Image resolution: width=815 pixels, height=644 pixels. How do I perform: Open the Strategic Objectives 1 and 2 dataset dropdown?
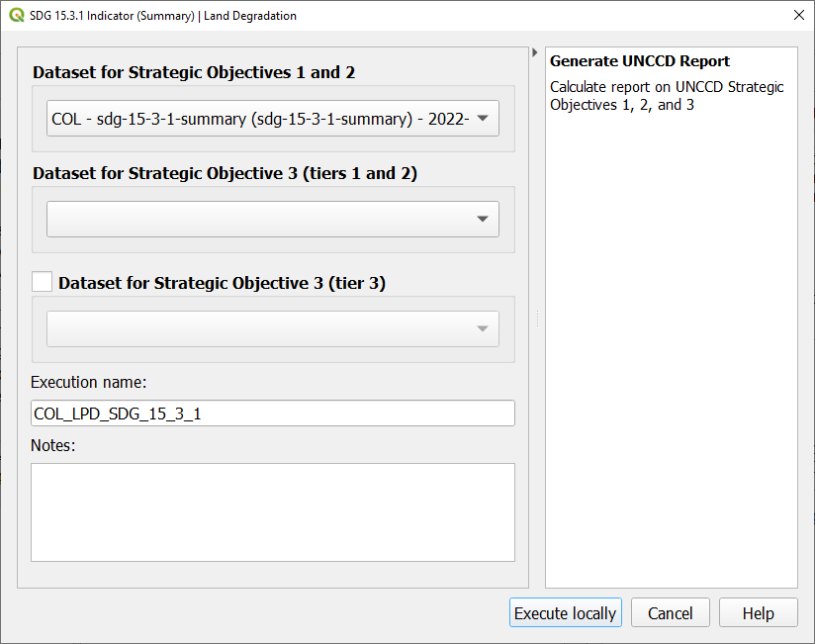(272, 118)
